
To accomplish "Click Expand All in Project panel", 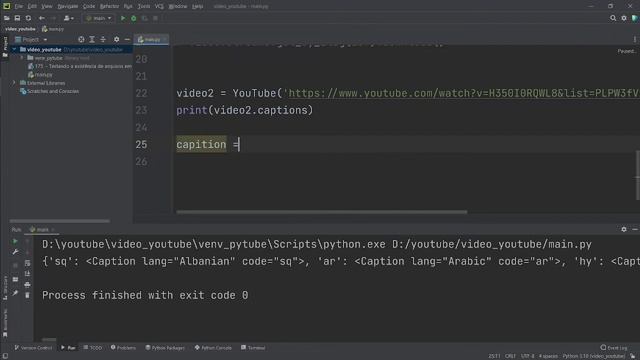I will click(92, 39).
